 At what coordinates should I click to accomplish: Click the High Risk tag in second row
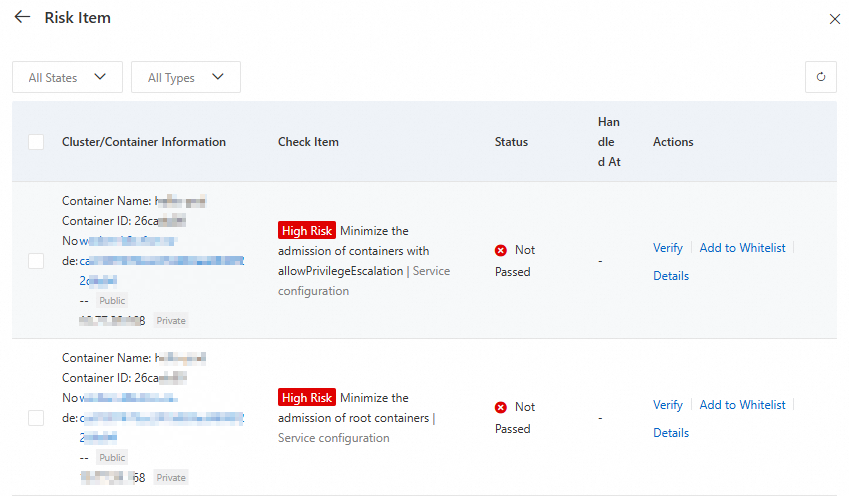(x=307, y=398)
